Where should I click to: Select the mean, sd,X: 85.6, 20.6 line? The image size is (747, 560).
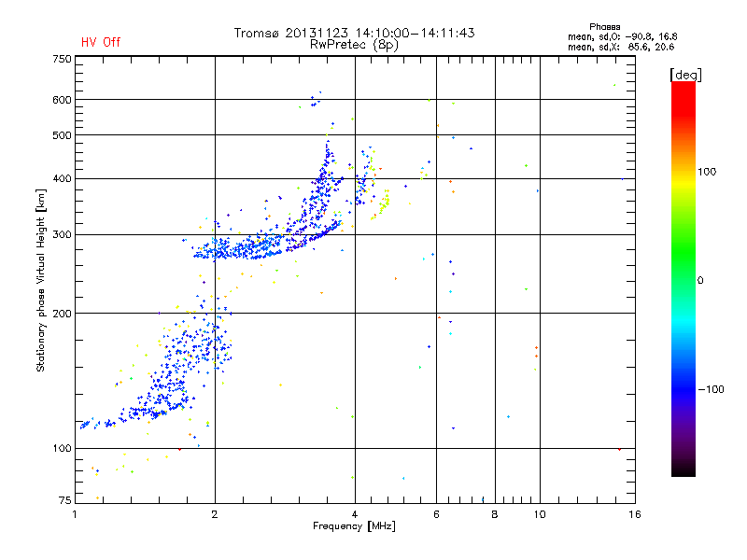click(x=621, y=47)
